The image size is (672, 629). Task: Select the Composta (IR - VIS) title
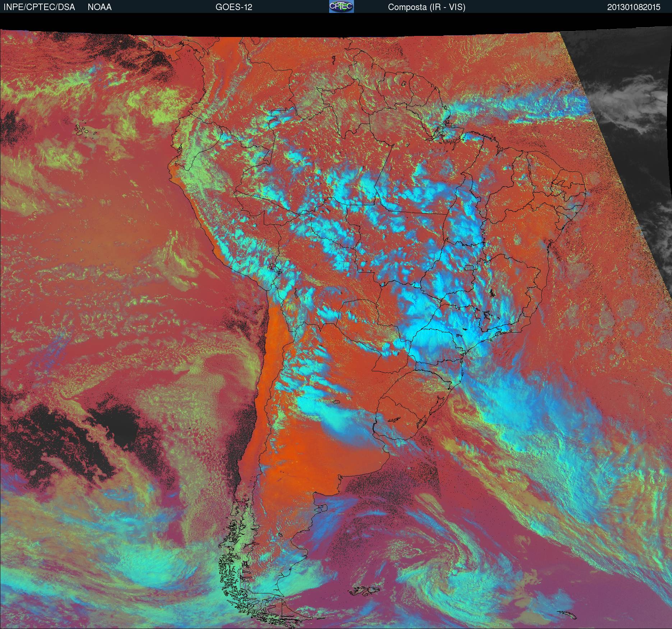(x=427, y=7)
